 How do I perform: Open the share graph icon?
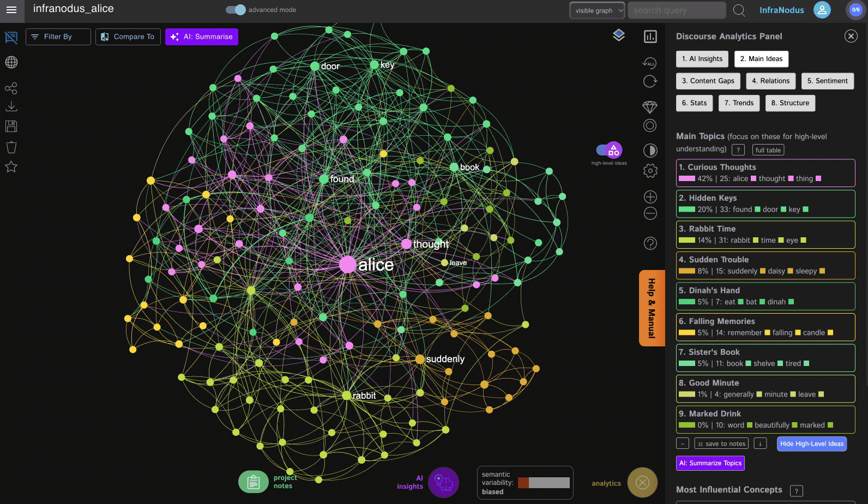[x=11, y=88]
